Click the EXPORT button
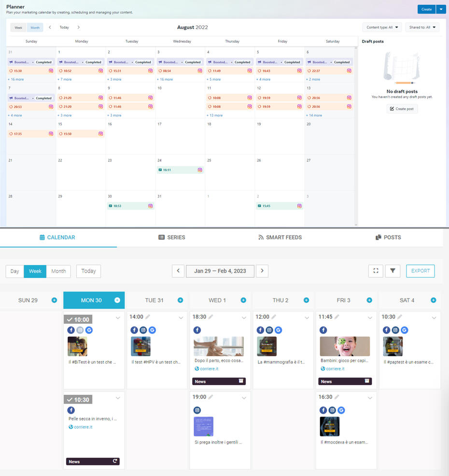This screenshot has height=476, width=449. pyautogui.click(x=420, y=271)
